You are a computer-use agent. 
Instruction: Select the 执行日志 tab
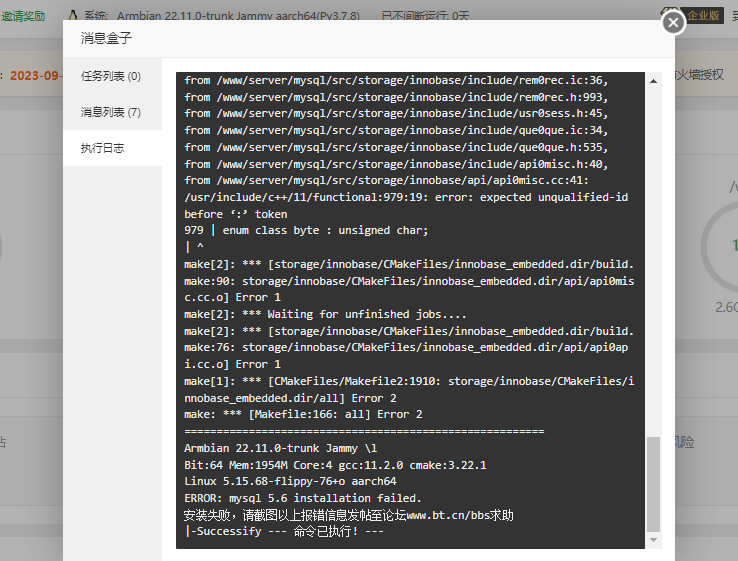(112, 148)
